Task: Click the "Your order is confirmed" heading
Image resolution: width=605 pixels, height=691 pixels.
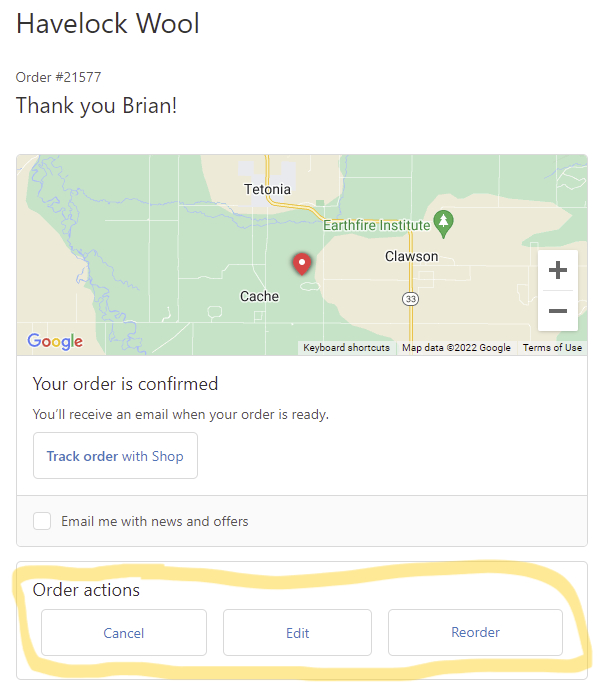Action: (125, 384)
